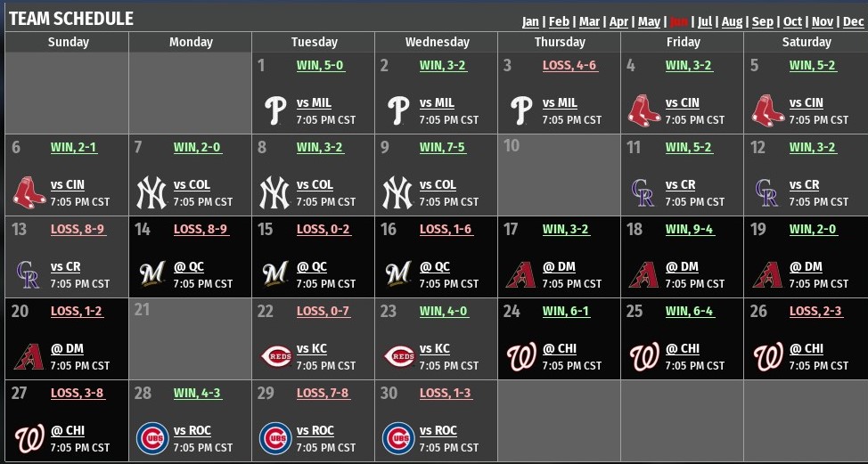This screenshot has width=868, height=464.
Task: Click the Brewers logo on June 14
Action: coord(151,273)
